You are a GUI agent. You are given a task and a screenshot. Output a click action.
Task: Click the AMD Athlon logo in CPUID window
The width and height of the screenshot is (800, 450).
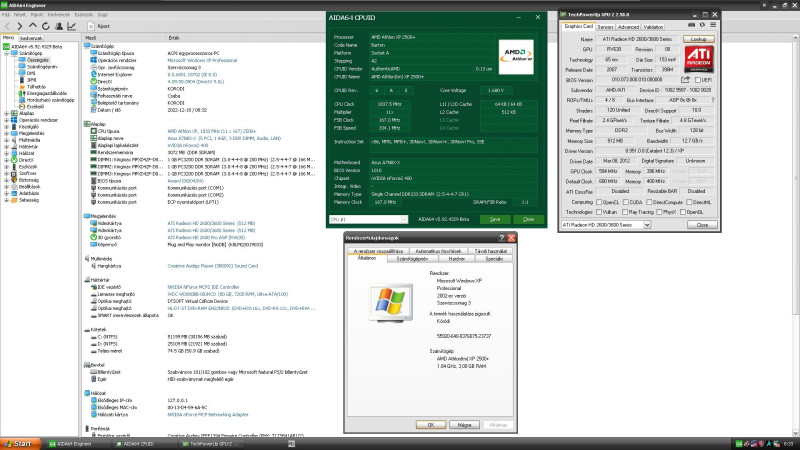516,57
